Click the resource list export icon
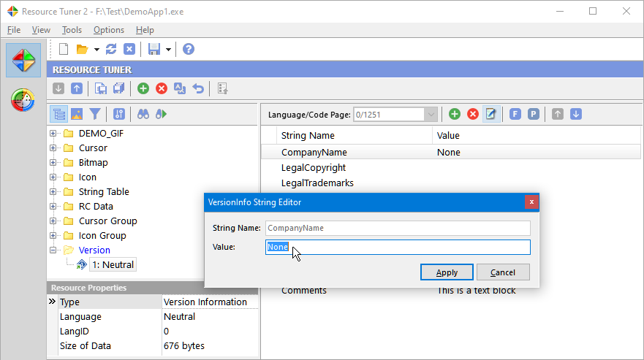This screenshot has height=360, width=644. pos(222,88)
